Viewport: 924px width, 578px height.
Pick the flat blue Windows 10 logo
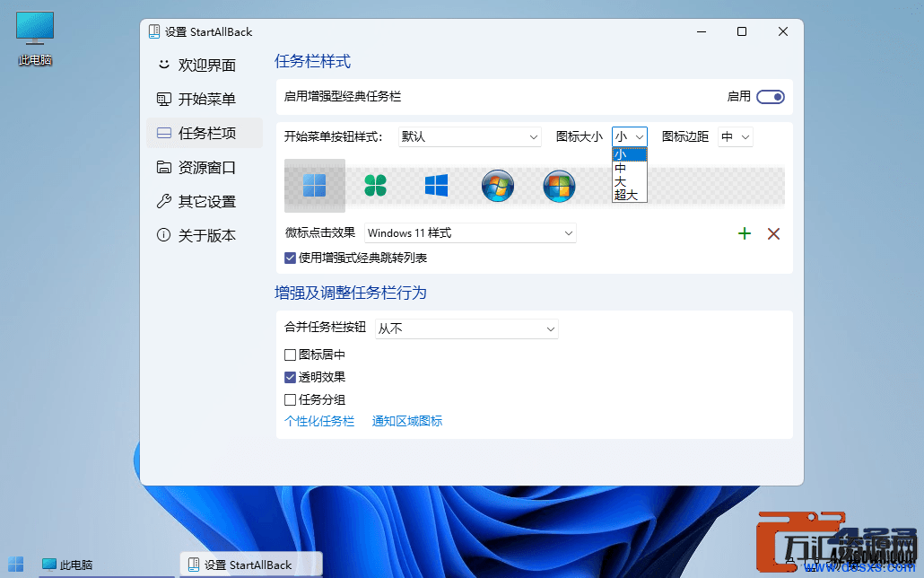tap(437, 186)
